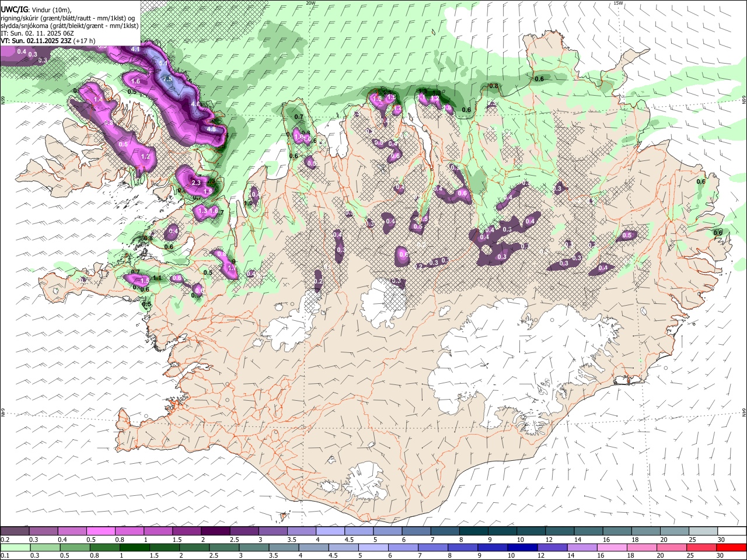The width and height of the screenshot is (747, 560).
Task: Click the '15W' longitude label at top
Action: 618,3
